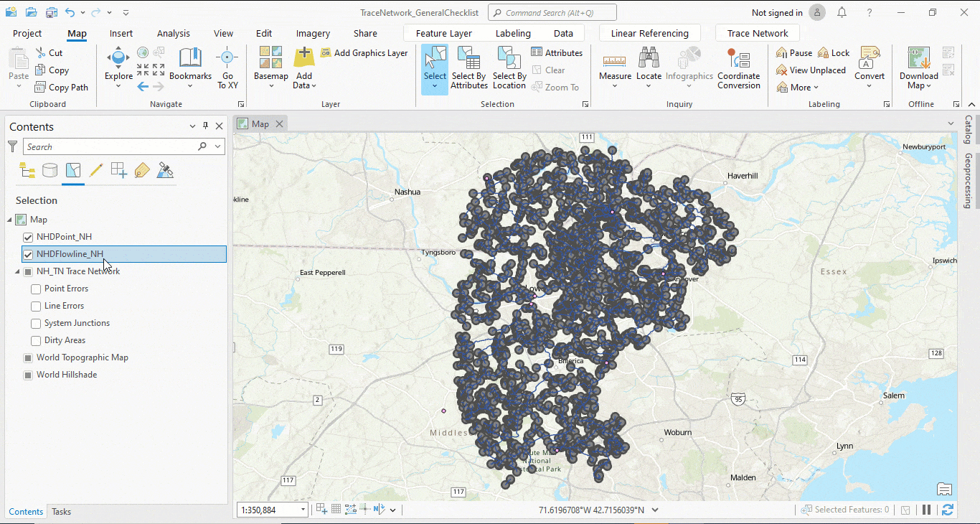Turn on the Dirty Areas checkbox
980x524 pixels.
coord(36,340)
